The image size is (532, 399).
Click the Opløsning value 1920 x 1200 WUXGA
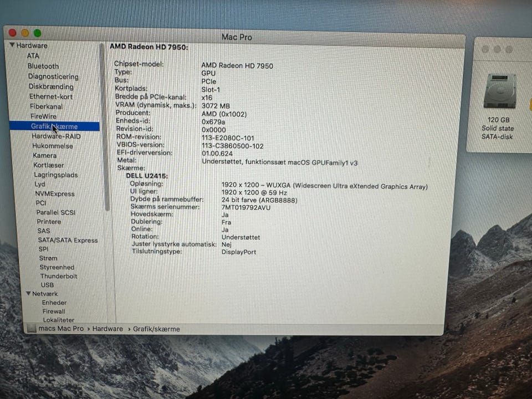[x=324, y=186]
